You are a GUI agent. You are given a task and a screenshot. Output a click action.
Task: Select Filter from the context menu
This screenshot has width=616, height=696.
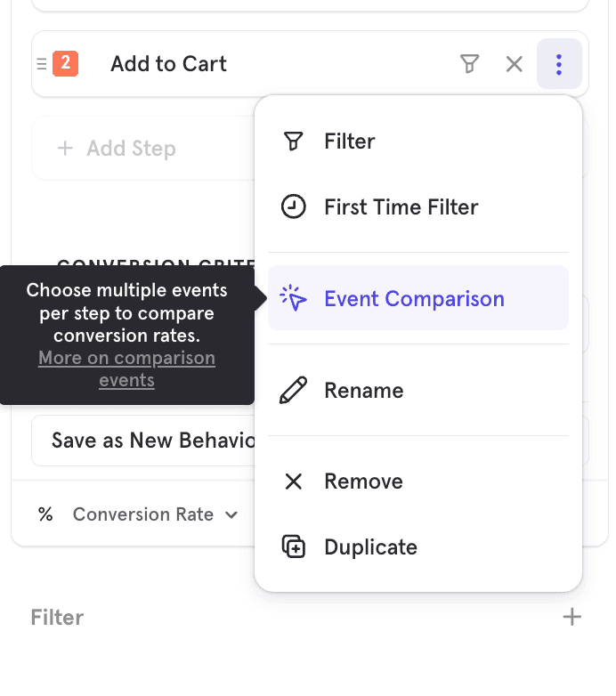pyautogui.click(x=349, y=142)
